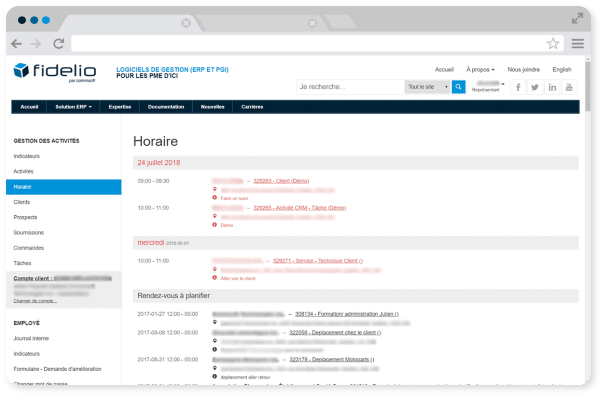Click alert icon beside Aller voir le client
Viewport: 603px width, 397px height.
coord(215,278)
